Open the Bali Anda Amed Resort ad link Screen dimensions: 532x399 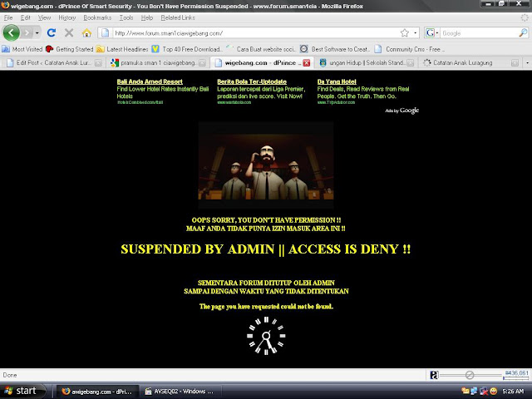pos(150,81)
